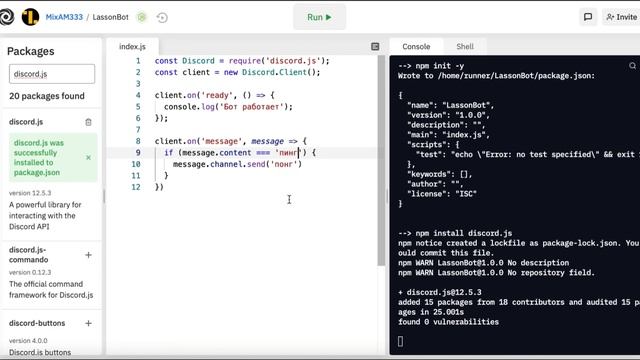Click 'version 4.0.0' label

(28, 340)
